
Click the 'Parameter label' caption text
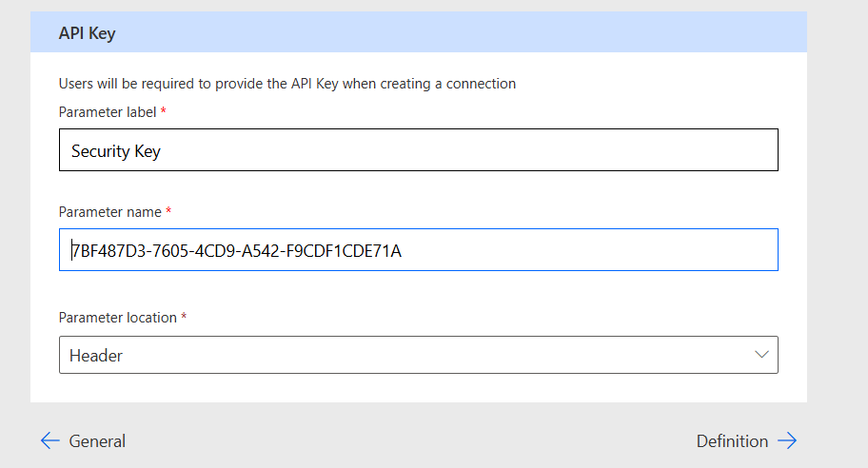pos(107,112)
